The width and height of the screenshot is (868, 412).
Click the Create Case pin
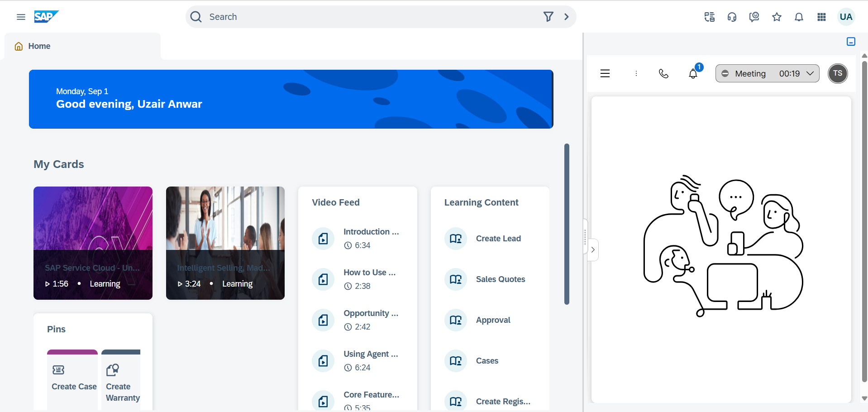coord(72,378)
